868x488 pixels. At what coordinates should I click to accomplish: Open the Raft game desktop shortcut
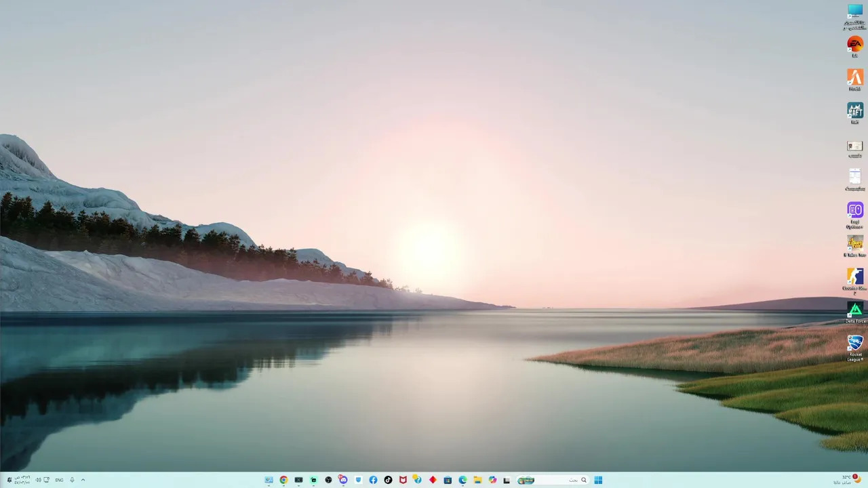pos(855,113)
